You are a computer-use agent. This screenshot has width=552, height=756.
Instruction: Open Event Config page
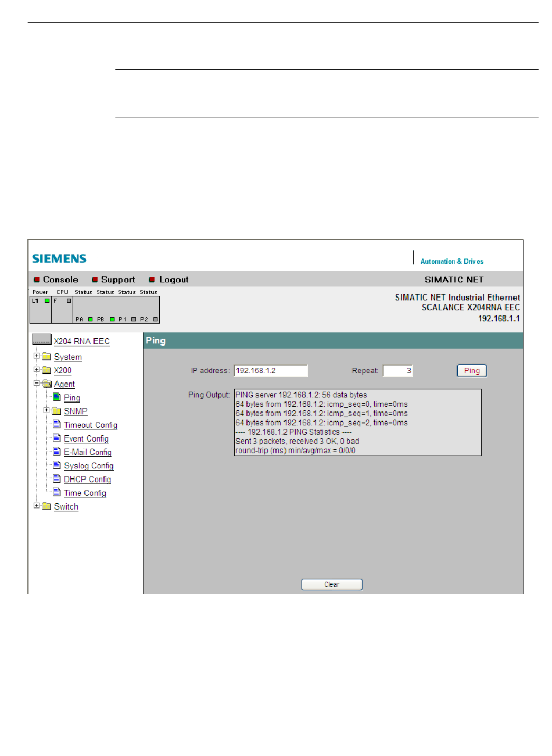coord(86,439)
